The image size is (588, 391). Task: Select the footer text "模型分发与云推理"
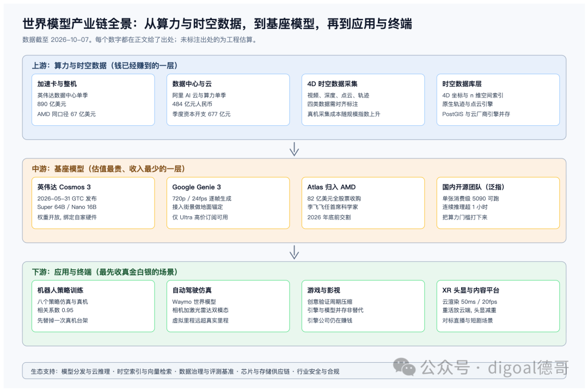(85, 371)
